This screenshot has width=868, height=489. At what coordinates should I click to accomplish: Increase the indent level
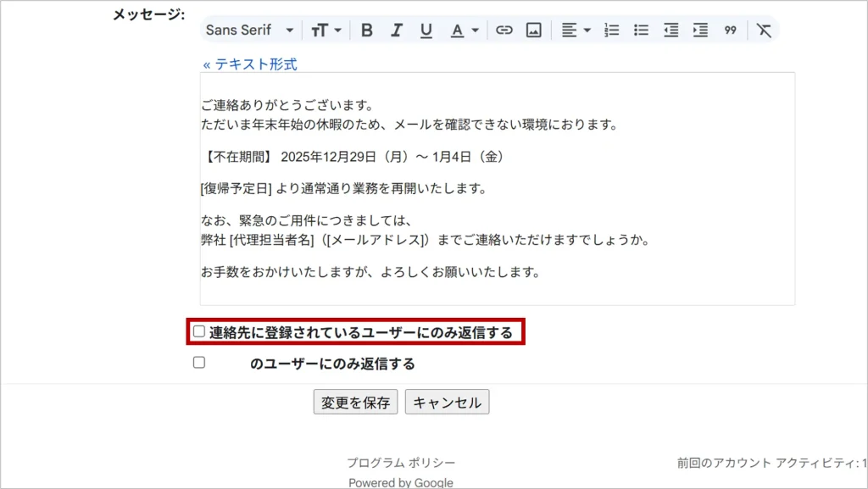click(700, 31)
